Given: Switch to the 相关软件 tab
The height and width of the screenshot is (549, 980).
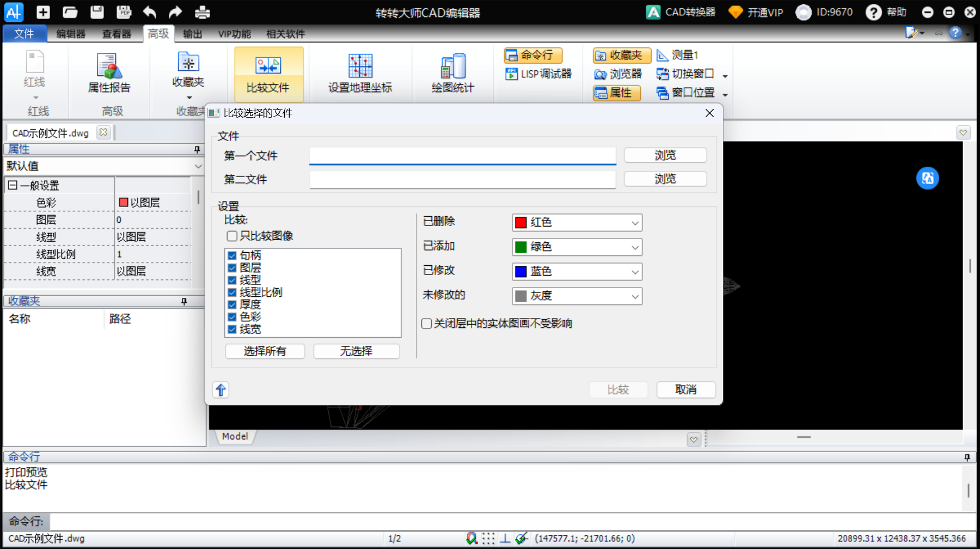Looking at the screenshot, I should coord(285,34).
